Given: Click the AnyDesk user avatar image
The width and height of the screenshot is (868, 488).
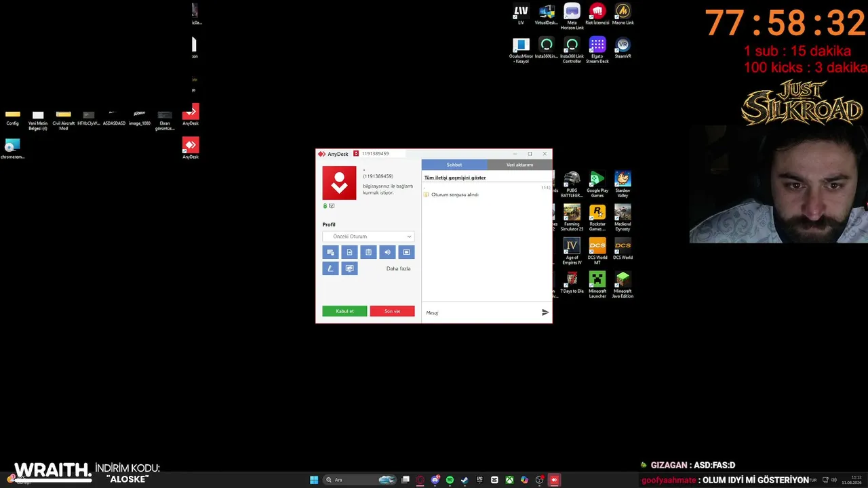Looking at the screenshot, I should coord(339,183).
